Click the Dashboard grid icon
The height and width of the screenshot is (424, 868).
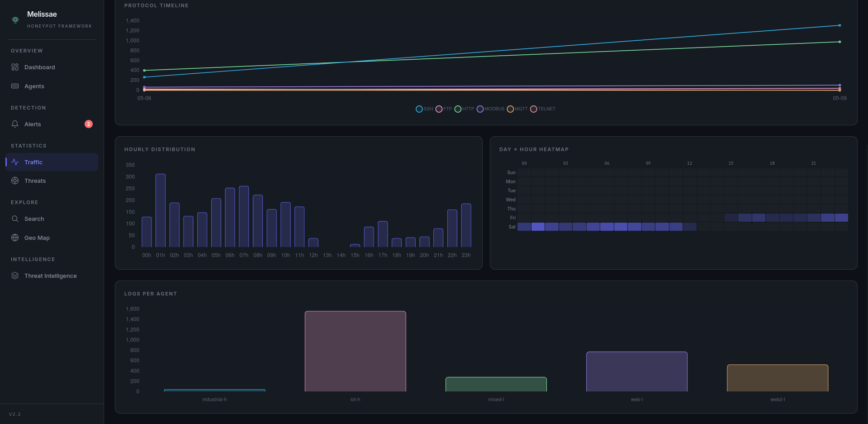point(15,67)
